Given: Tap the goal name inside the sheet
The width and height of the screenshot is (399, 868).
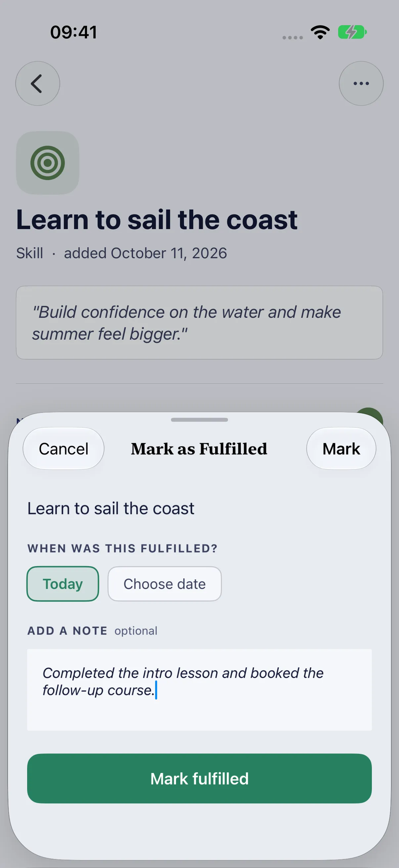Looking at the screenshot, I should point(111,508).
